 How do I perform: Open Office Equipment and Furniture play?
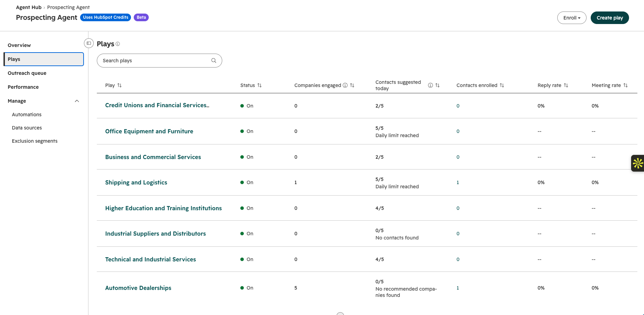149,131
